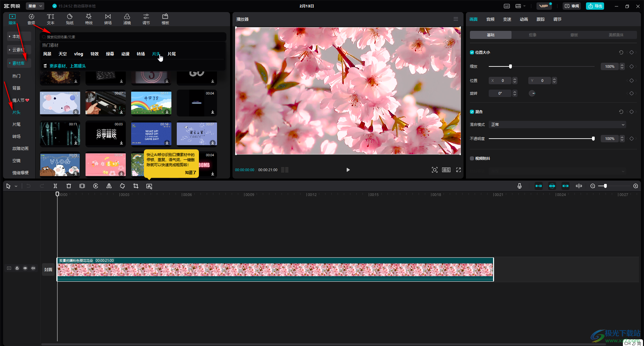Click the mirror flip icon in timeline toolbar

[109, 186]
